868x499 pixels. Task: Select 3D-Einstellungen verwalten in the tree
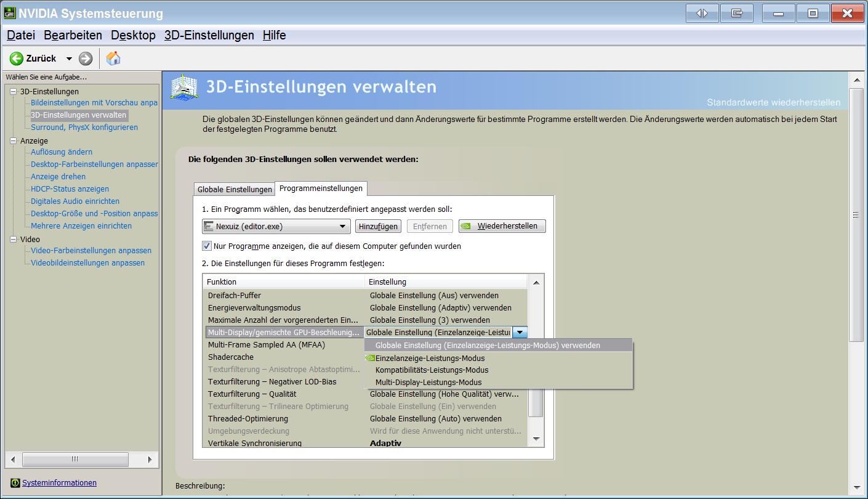[x=79, y=115]
